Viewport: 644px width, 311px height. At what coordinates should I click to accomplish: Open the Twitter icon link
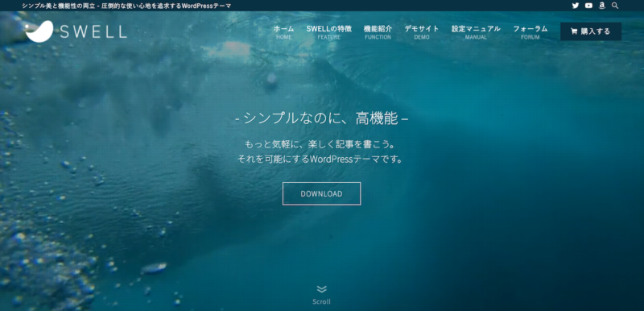(575, 6)
